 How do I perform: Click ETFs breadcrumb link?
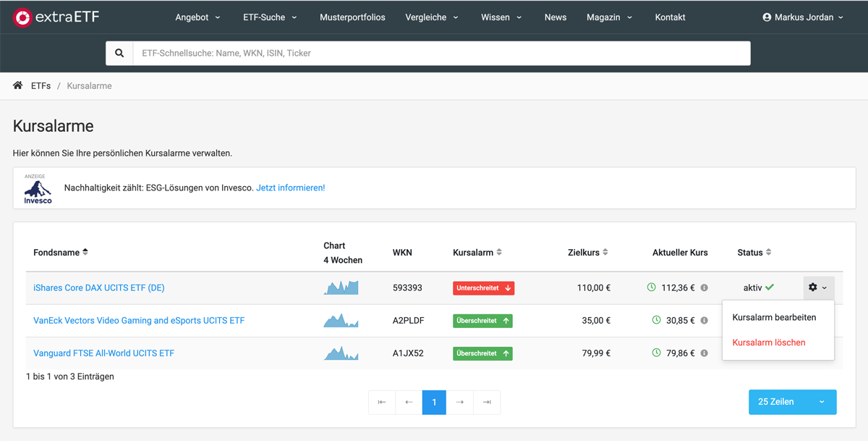41,85
